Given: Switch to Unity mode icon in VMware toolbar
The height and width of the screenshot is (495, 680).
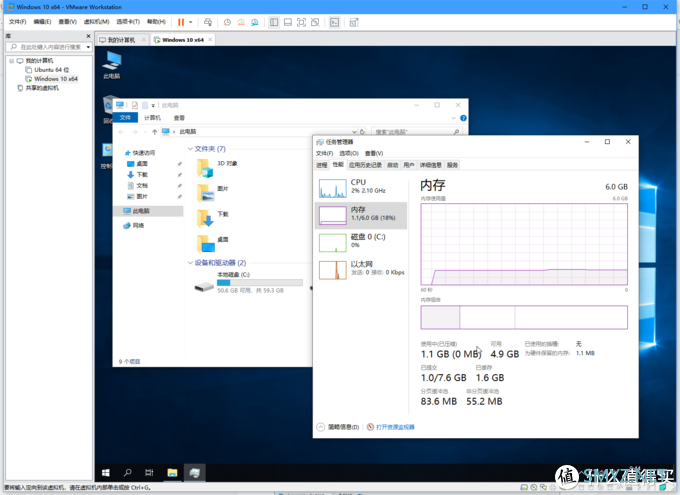Looking at the screenshot, I should 315,22.
